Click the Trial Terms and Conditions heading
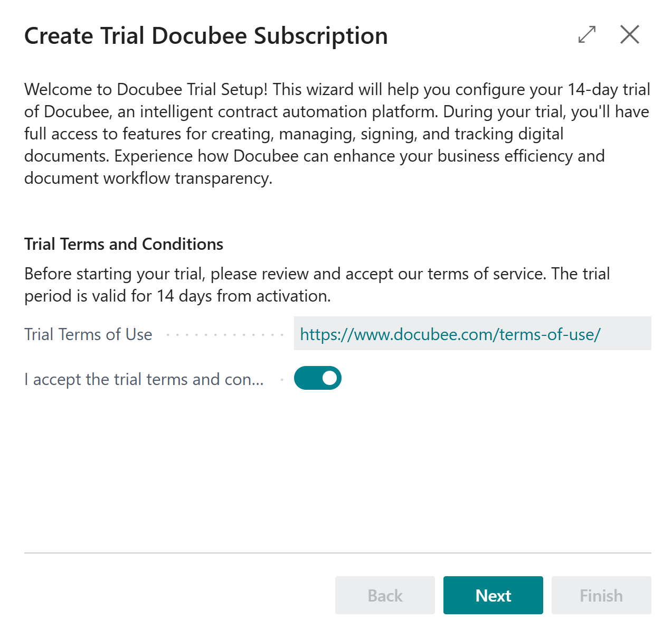The image size is (672, 638). coord(124,244)
